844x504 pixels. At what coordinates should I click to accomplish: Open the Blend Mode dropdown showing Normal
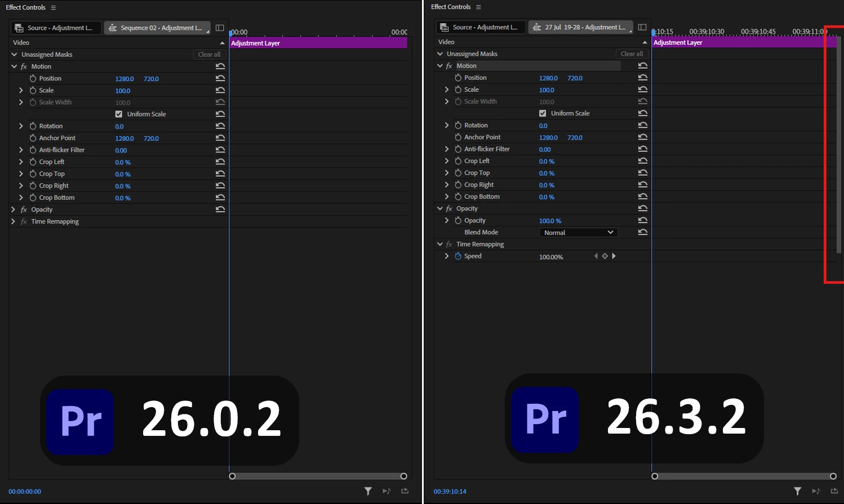coord(579,233)
